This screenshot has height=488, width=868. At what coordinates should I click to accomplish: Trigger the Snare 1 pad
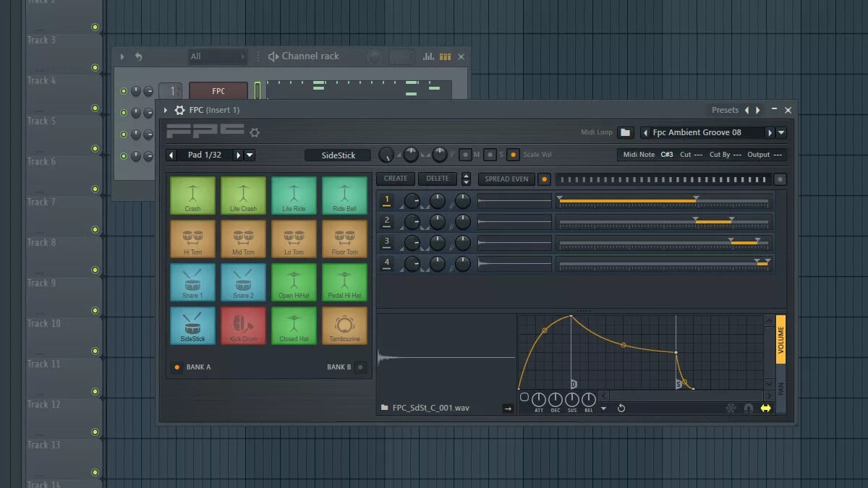pos(192,282)
